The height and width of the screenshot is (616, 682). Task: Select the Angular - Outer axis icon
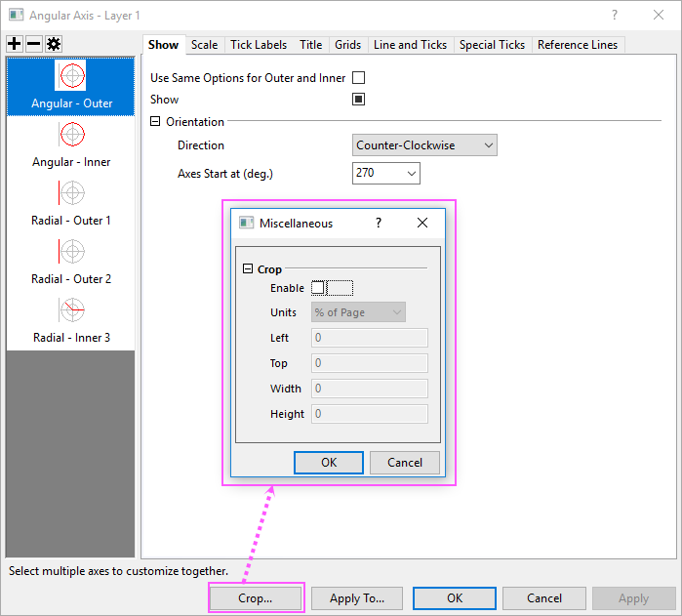71,75
